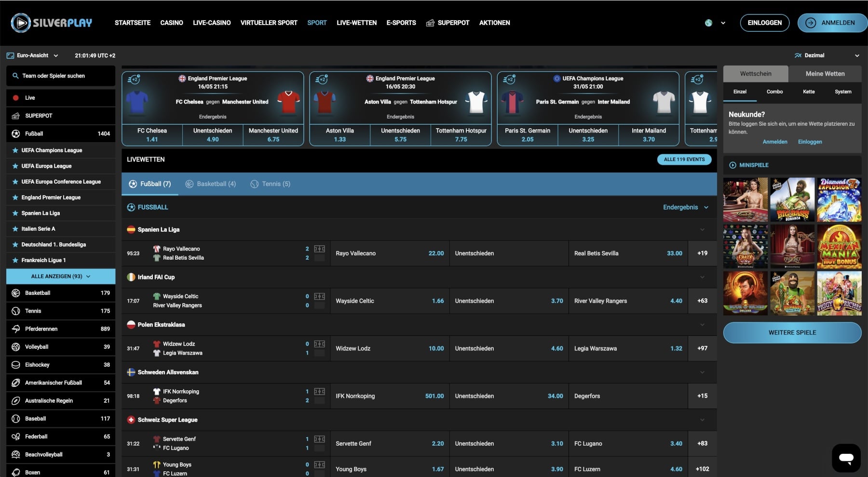Viewport: 868px width, 477px height.
Task: Open the language selector chevron
Action: click(723, 23)
